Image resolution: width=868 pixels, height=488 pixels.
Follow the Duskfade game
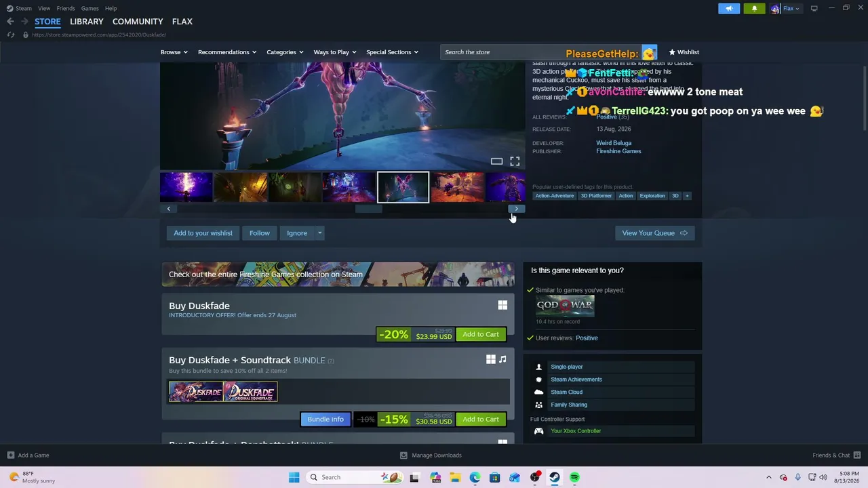tap(260, 233)
